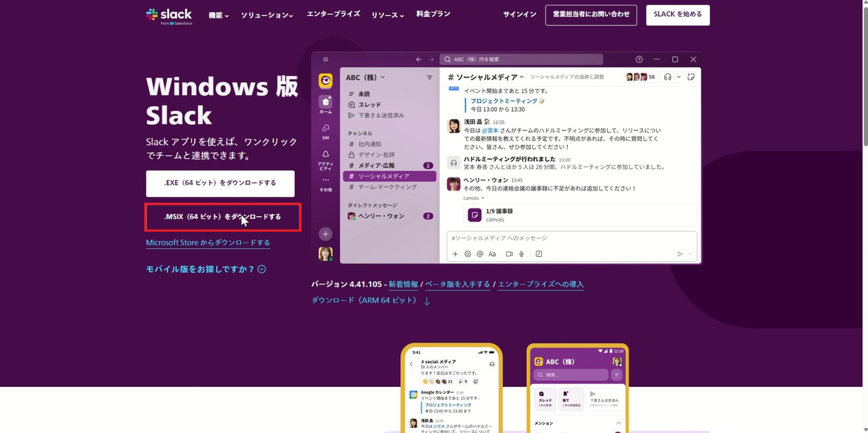Expand モバイル版をお探しですか？ section

click(206, 269)
